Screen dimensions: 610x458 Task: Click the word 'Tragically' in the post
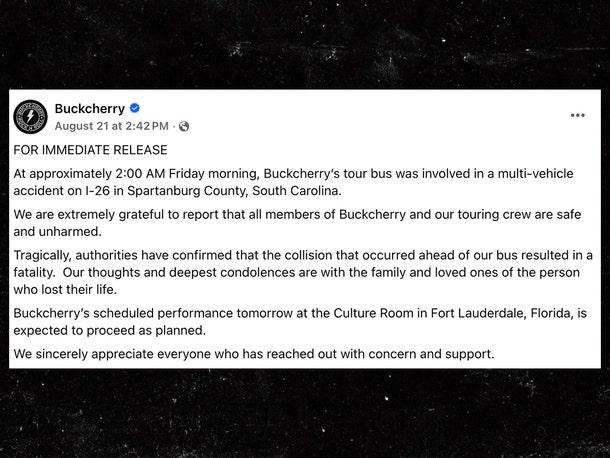click(x=42, y=256)
